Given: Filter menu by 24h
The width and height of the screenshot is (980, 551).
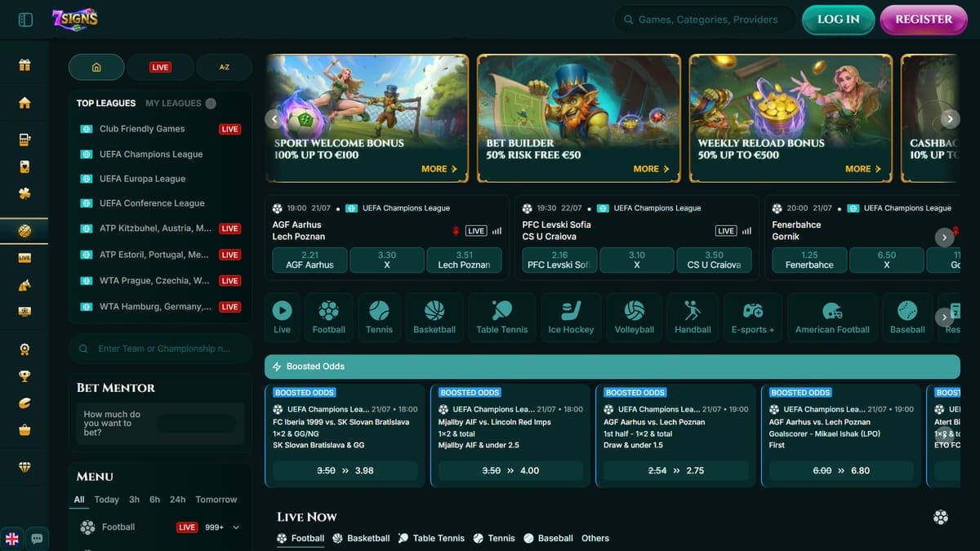Looking at the screenshot, I should 177,500.
